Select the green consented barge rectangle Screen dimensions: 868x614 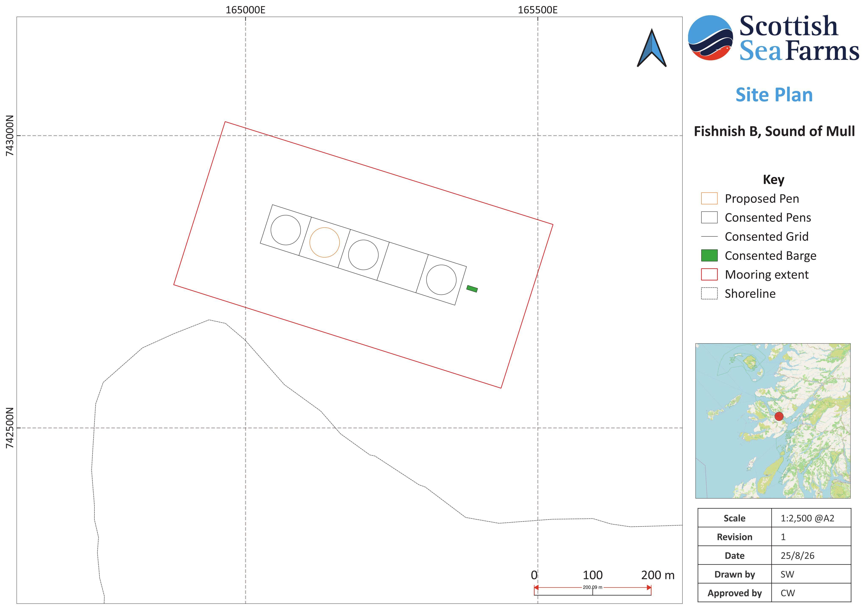click(472, 289)
